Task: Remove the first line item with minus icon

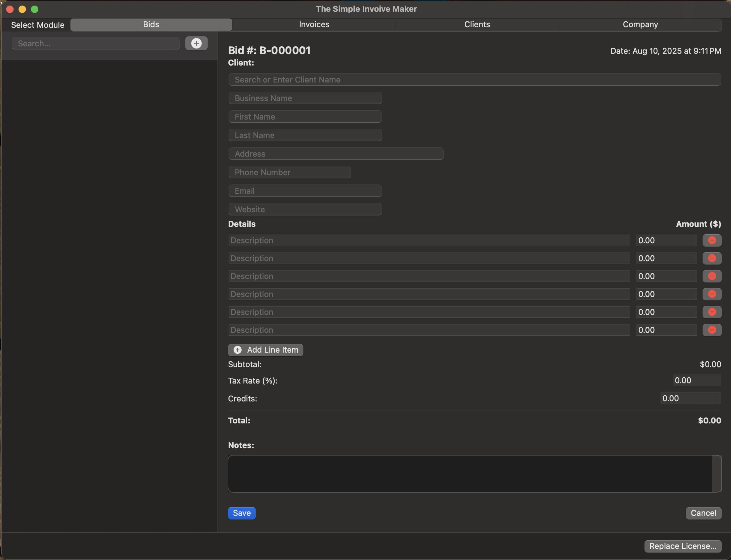Action: pyautogui.click(x=712, y=240)
